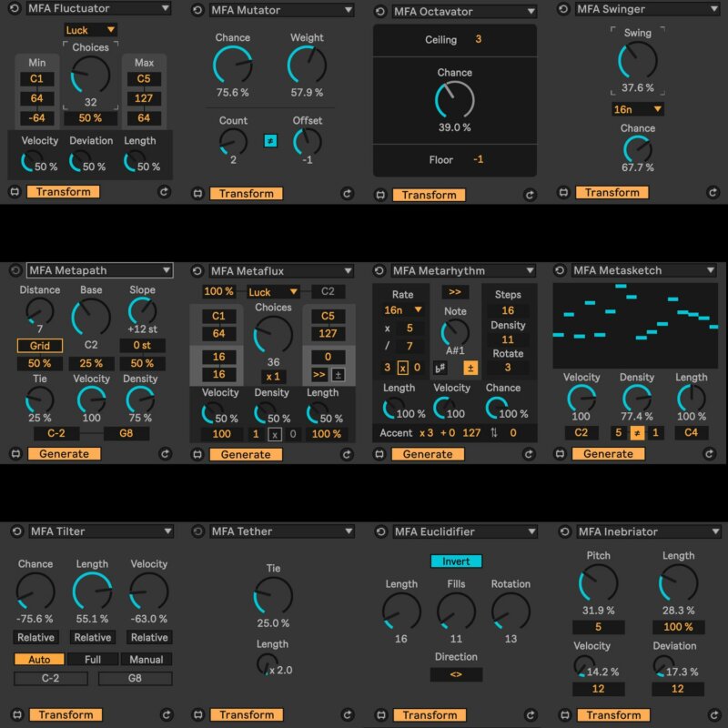Screen dimensions: 728x728
Task: Click the note sketch area in MFA Metasketch
Action: point(635,326)
